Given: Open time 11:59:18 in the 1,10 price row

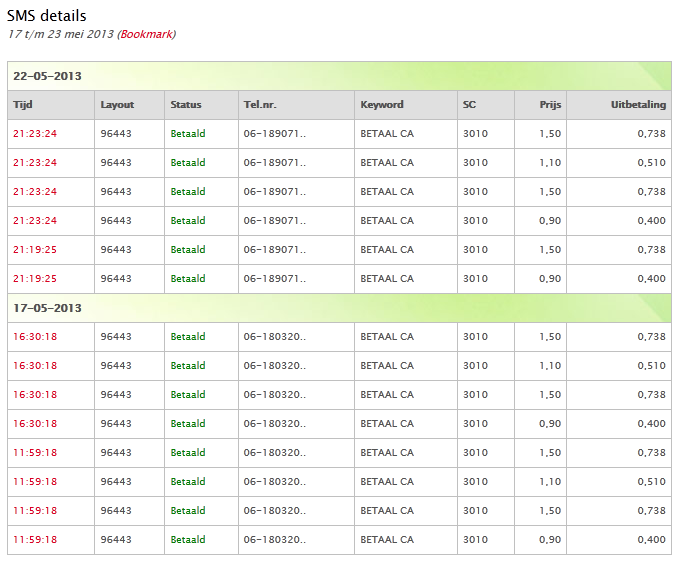Looking at the screenshot, I should (x=35, y=481).
